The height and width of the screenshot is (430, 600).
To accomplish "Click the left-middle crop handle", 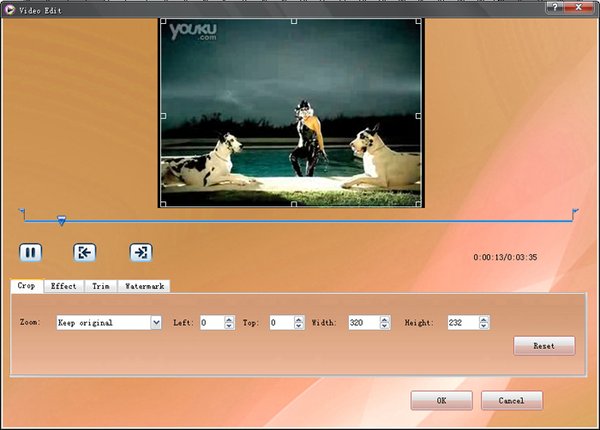I will (163, 116).
